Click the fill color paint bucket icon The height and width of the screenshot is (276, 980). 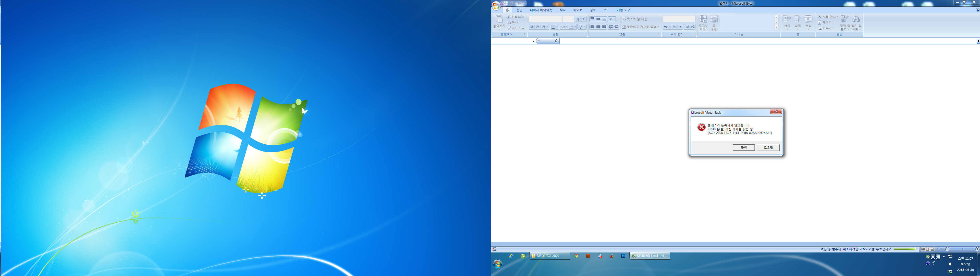pos(563,27)
